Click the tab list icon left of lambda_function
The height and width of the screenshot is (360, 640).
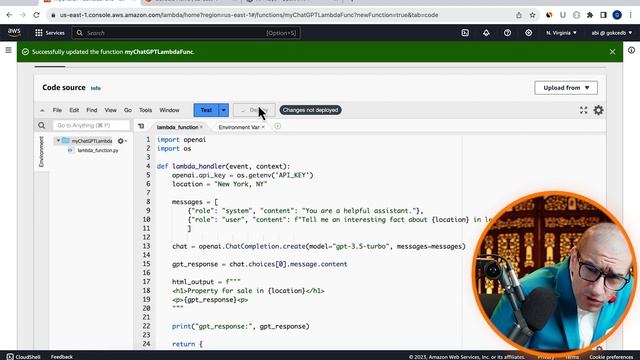[141, 127]
